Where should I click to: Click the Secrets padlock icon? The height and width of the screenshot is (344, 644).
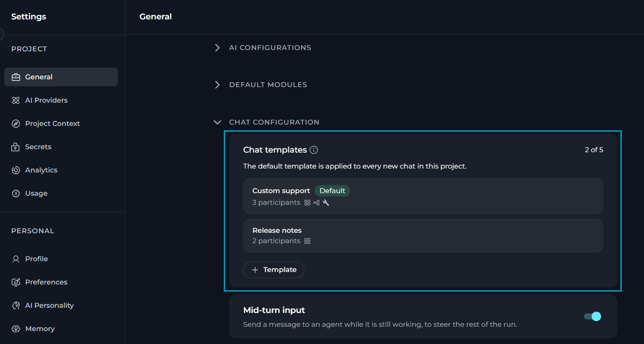(x=16, y=147)
